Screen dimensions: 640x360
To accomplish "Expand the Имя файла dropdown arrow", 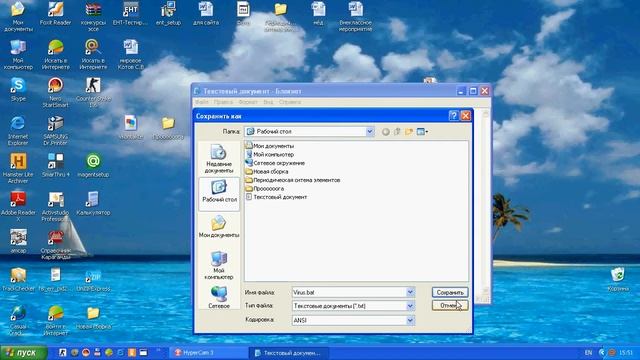I will pos(410,292).
